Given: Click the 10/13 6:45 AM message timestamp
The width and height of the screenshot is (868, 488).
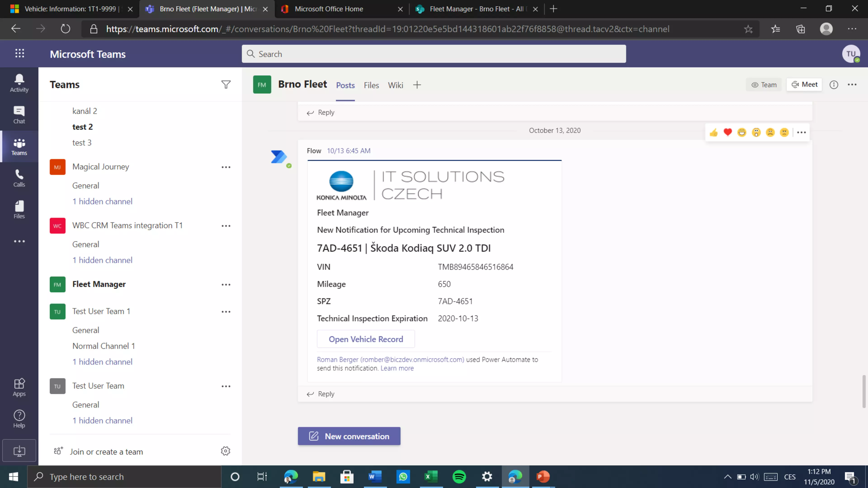Looking at the screenshot, I should coord(348,151).
